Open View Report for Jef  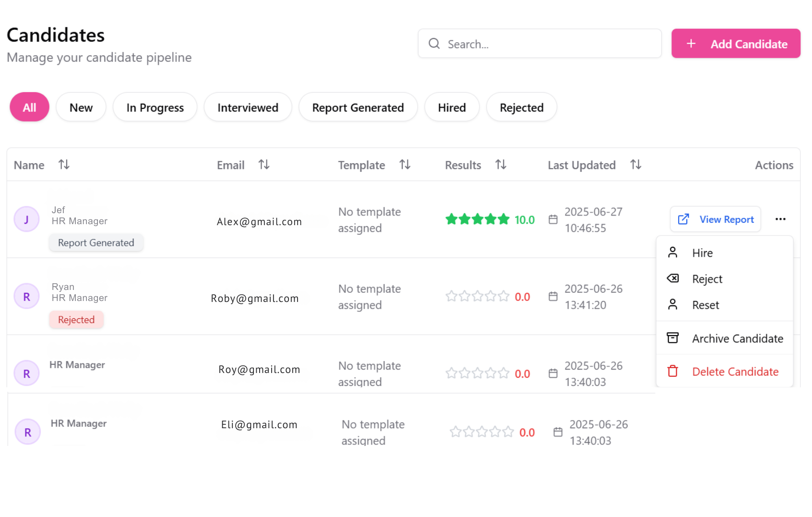point(716,219)
